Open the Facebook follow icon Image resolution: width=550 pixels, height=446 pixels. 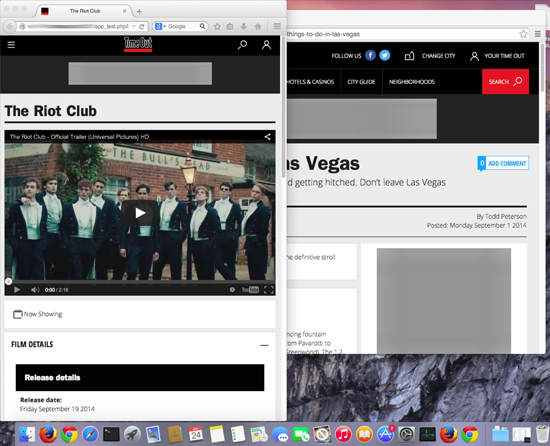click(x=370, y=55)
